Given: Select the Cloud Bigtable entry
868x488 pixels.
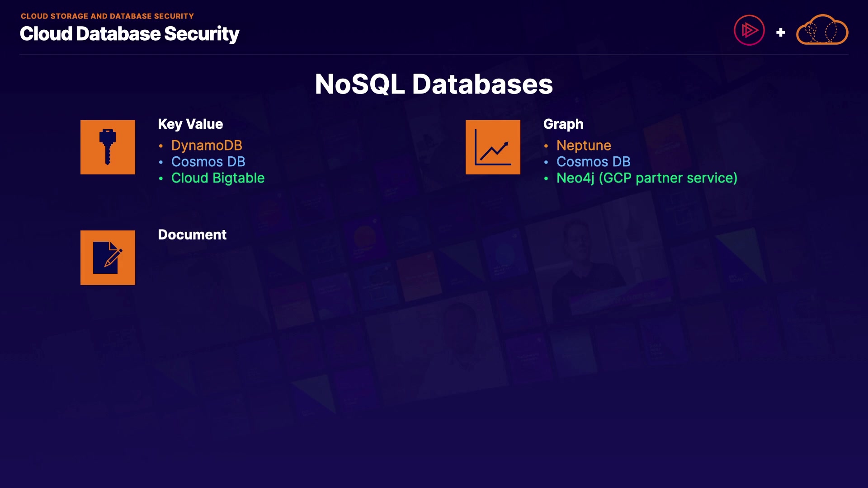Looking at the screenshot, I should [217, 178].
